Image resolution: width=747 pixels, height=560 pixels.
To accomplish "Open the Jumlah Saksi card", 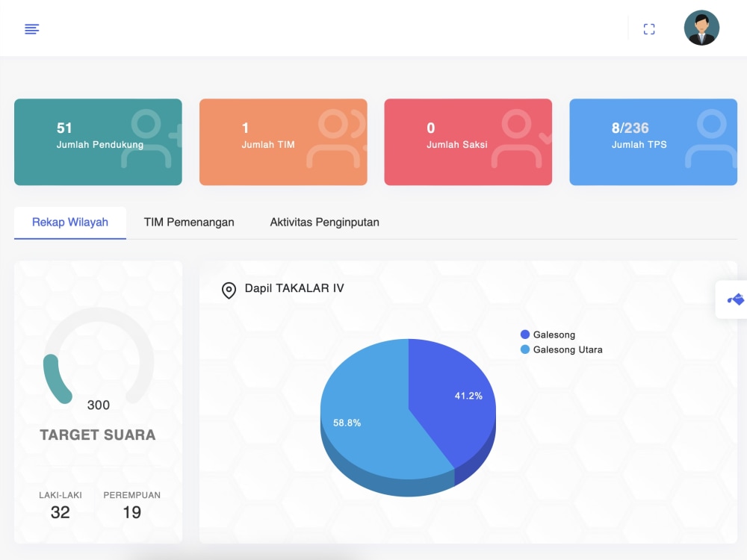I will pyautogui.click(x=468, y=142).
